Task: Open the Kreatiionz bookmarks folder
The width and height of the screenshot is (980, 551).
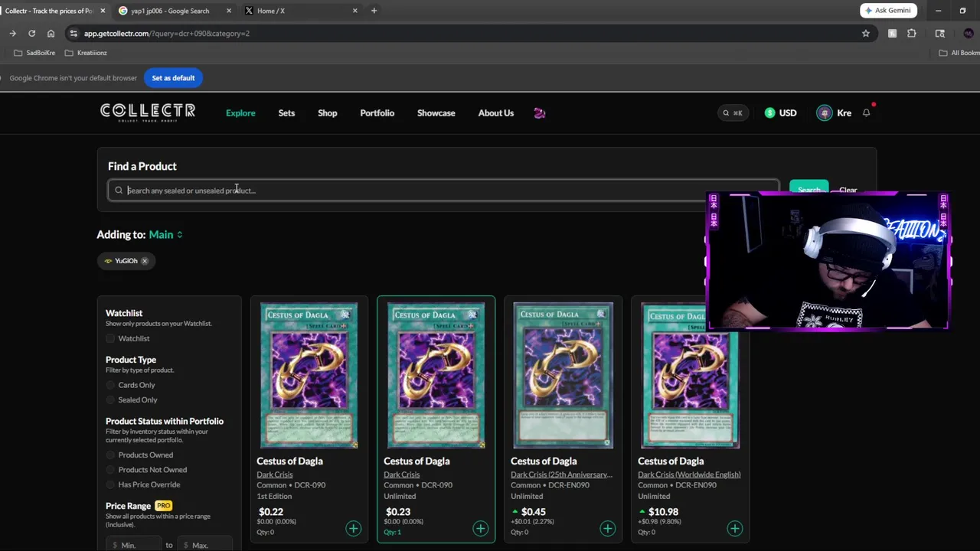Action: pyautogui.click(x=86, y=53)
